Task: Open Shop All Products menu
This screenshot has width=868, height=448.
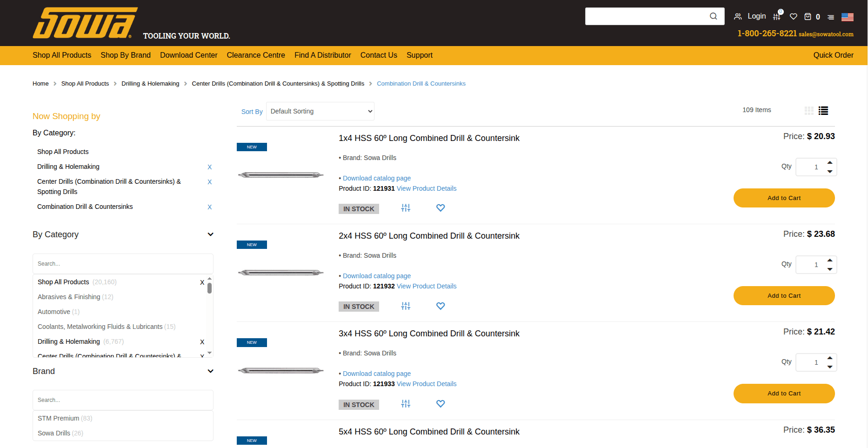Action: [x=62, y=55]
